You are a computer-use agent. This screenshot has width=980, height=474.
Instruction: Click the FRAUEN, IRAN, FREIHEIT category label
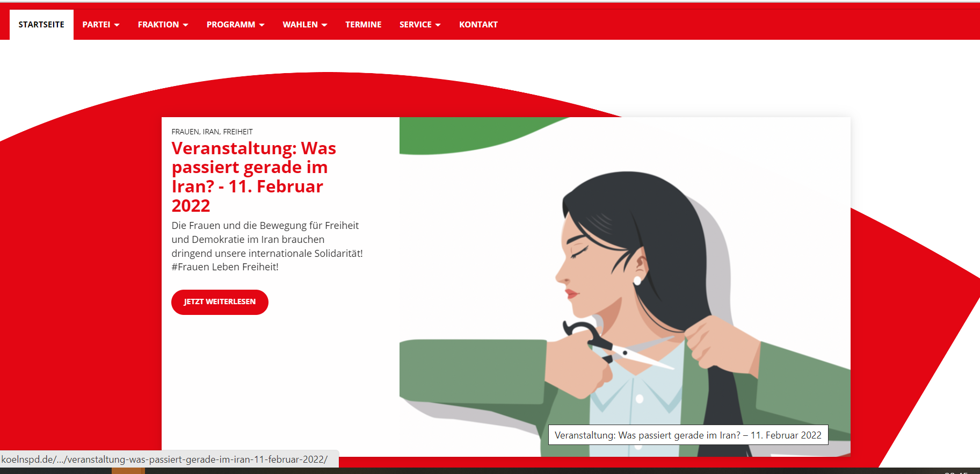[x=212, y=132]
